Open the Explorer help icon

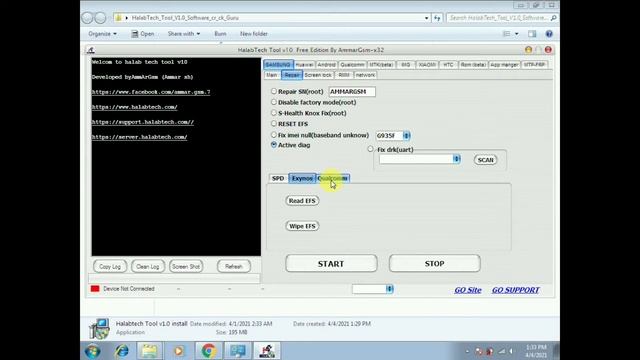[x=549, y=34]
